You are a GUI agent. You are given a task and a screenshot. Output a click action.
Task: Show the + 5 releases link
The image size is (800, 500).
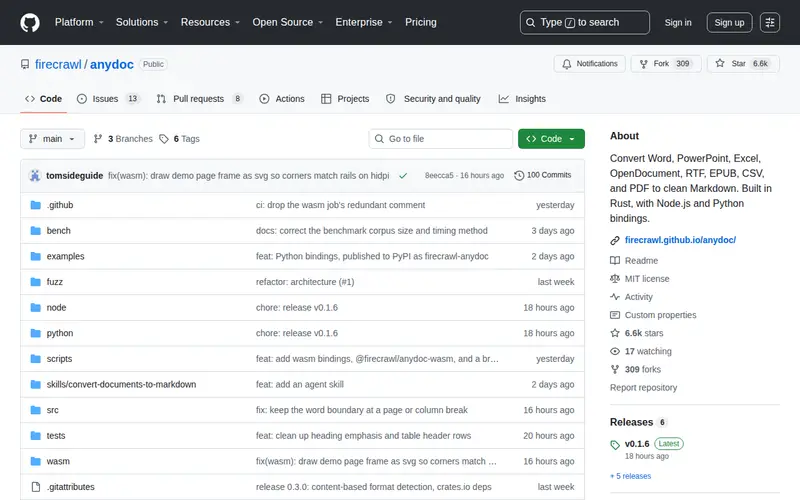pos(631,476)
